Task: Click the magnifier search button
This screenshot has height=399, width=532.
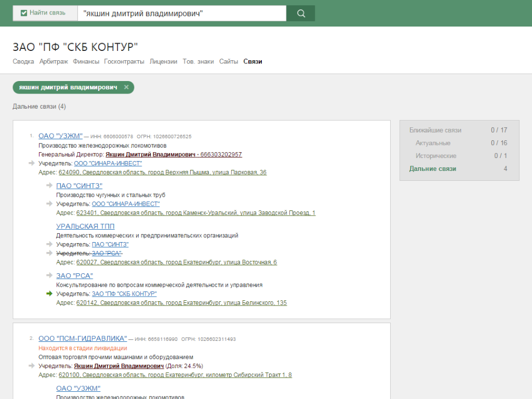Action: tap(301, 14)
